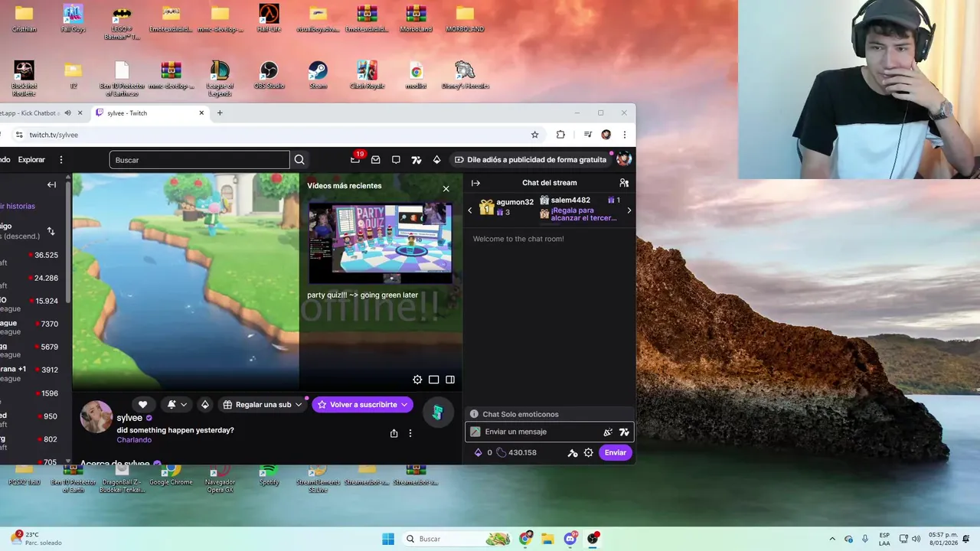
Task: Open the Charlando category link
Action: tap(134, 440)
